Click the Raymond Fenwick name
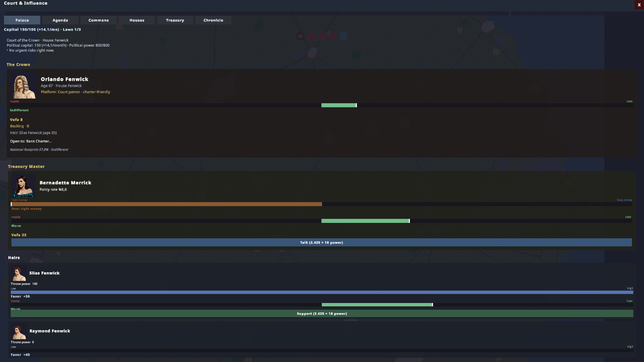The width and height of the screenshot is (644, 362). (50, 331)
